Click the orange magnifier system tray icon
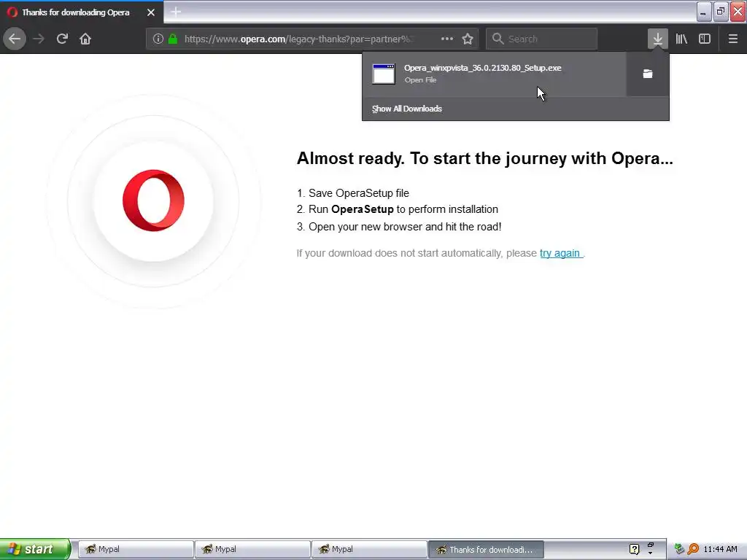The width and height of the screenshot is (747, 560). pyautogui.click(x=693, y=549)
